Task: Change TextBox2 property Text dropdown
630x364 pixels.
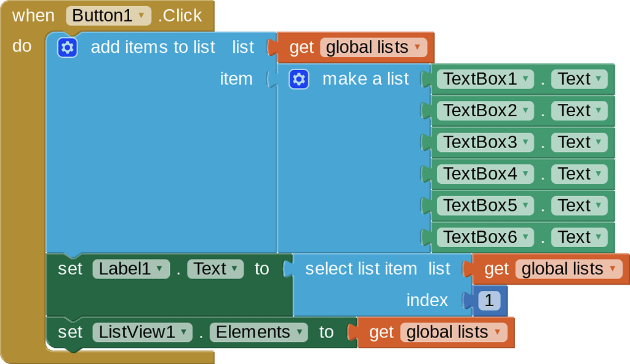Action: [579, 111]
